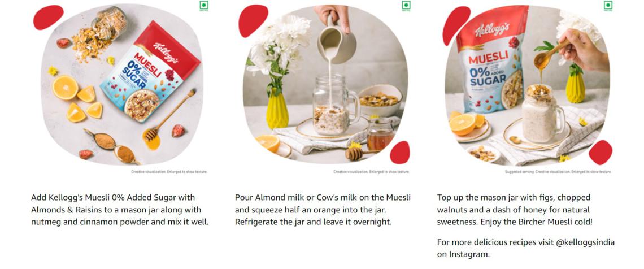Viewport: 644px width, 269px height.
Task: Click the Kellogg's logo on the tilted Muesli pack
Action: pos(166,53)
